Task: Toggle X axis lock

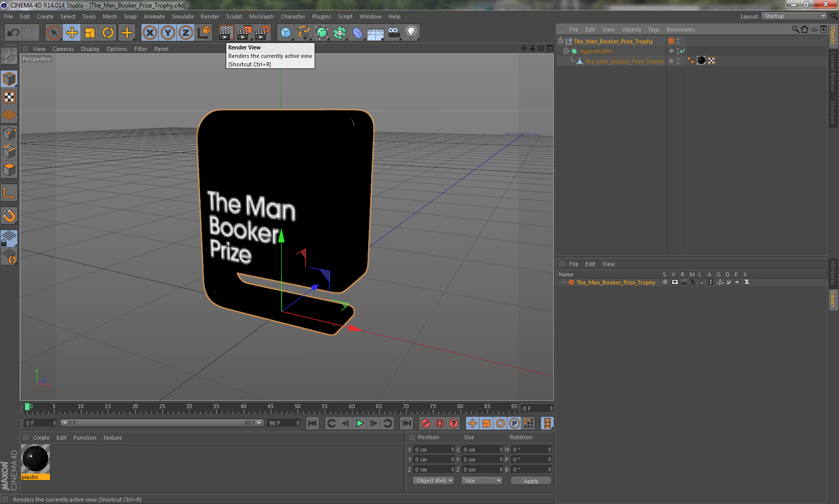Action: tap(149, 33)
